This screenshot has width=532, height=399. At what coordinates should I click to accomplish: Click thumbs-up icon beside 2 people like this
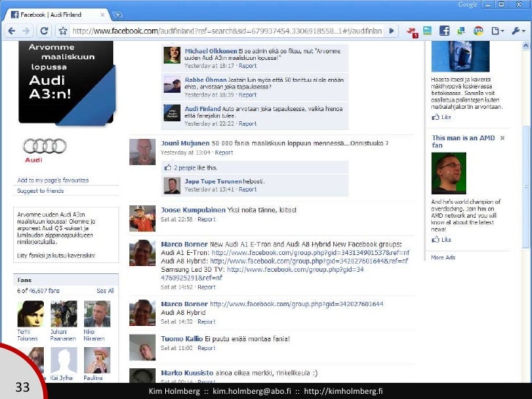[167, 167]
